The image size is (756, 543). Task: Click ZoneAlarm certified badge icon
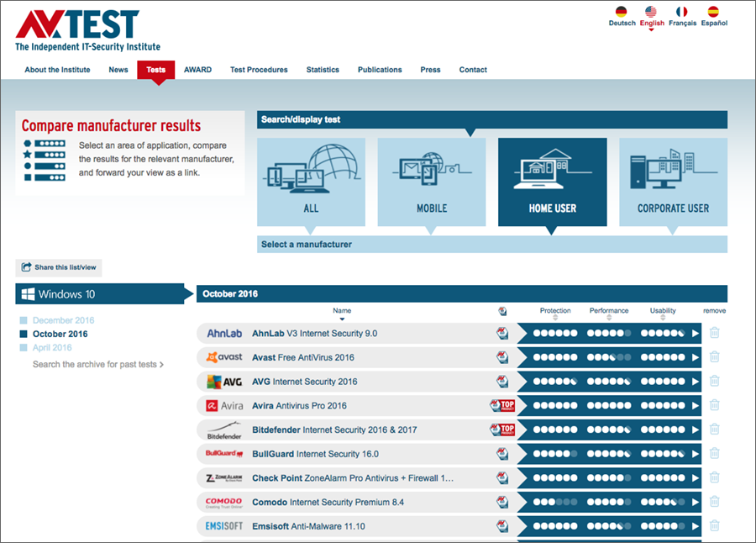coord(502,477)
